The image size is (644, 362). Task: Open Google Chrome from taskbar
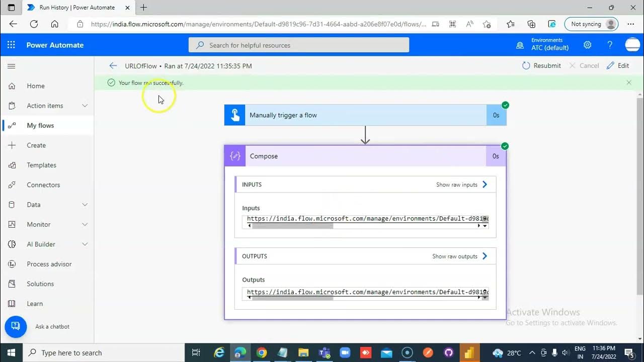pos(262,352)
